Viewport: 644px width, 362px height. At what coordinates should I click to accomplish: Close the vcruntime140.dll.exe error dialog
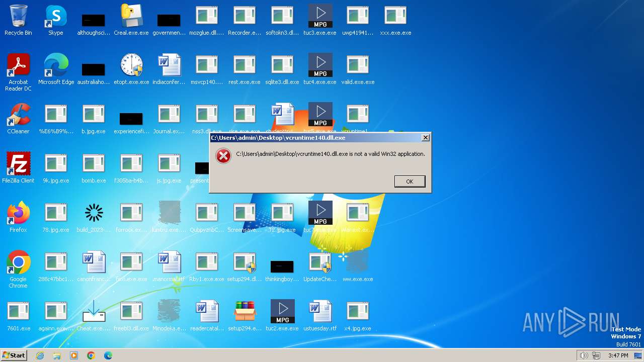tap(425, 137)
